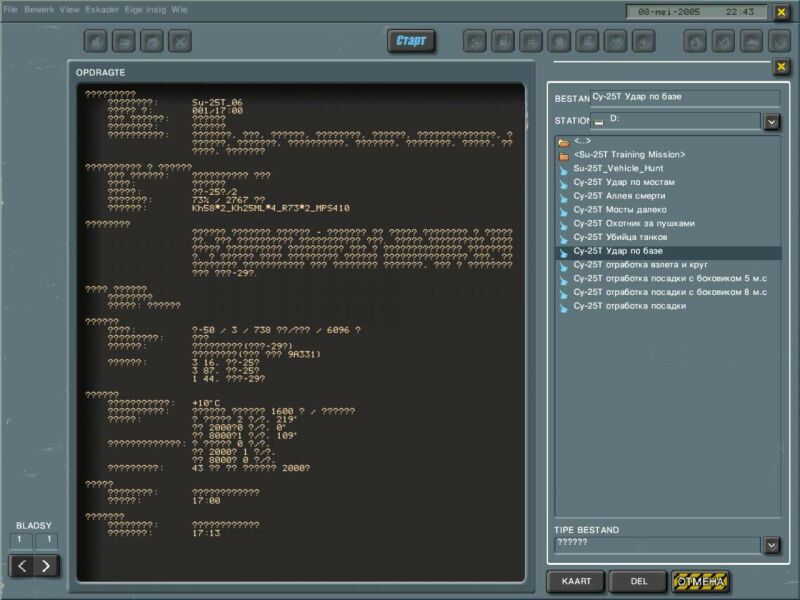
Task: Click the Save mission toolbar icon
Action: [152, 41]
